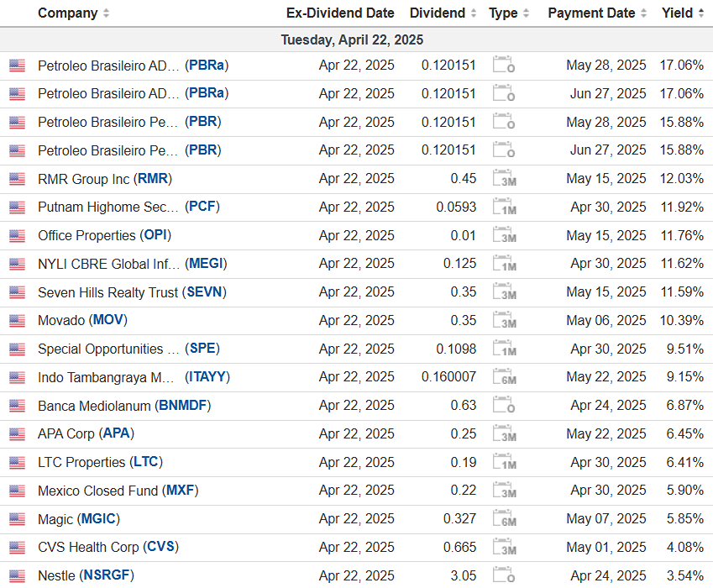Click the flag icon beside APA Corp
The height and width of the screenshot is (588, 713).
17,434
